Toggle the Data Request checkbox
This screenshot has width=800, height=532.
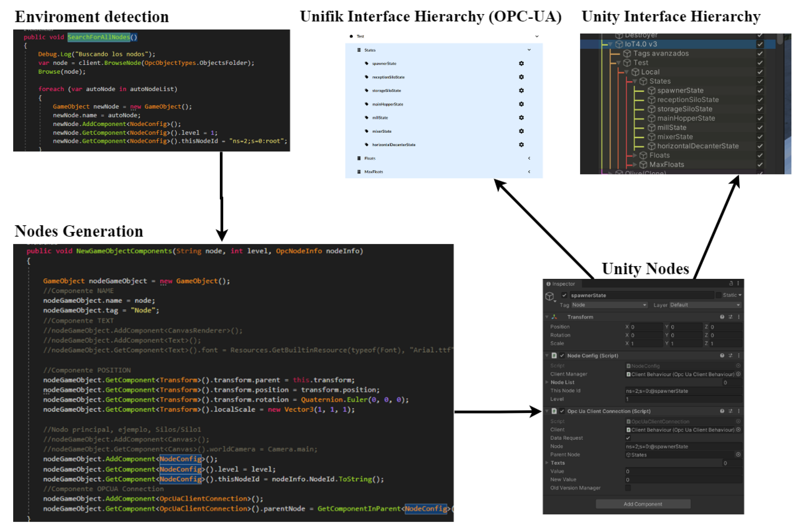pyautogui.click(x=628, y=438)
